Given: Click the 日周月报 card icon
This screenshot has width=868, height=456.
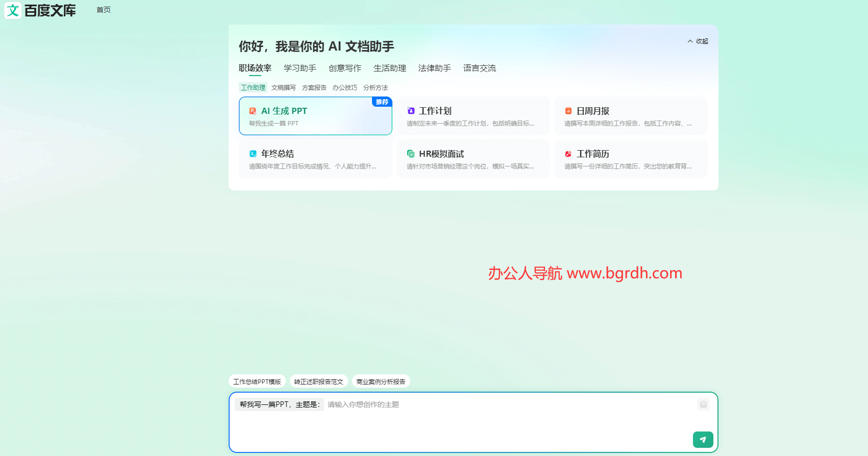Looking at the screenshot, I should tap(568, 111).
